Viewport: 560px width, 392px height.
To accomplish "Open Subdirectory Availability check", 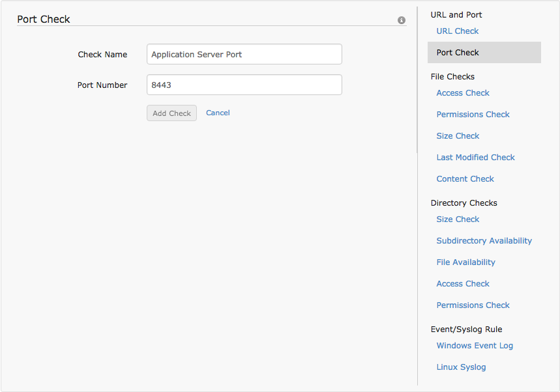I will tap(484, 241).
